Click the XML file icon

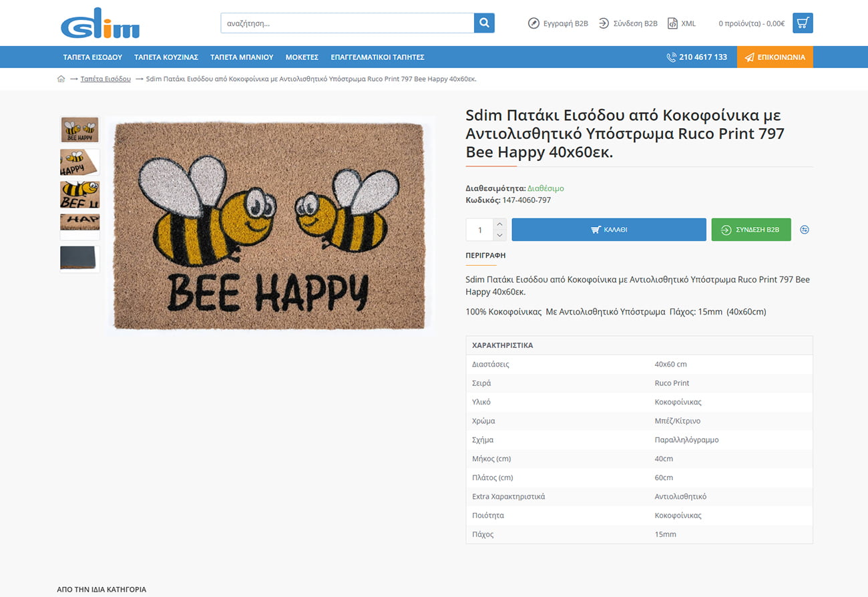click(x=672, y=23)
